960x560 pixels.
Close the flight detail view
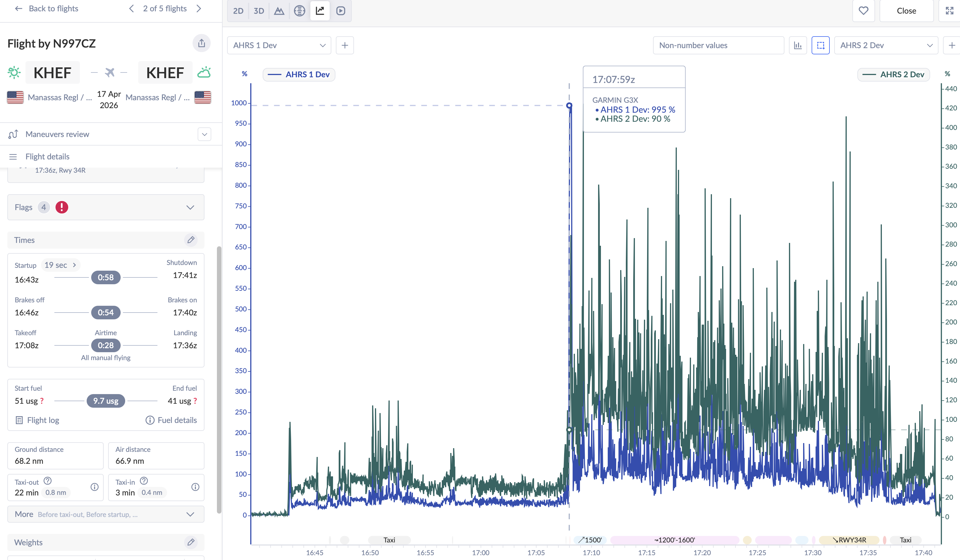(906, 11)
